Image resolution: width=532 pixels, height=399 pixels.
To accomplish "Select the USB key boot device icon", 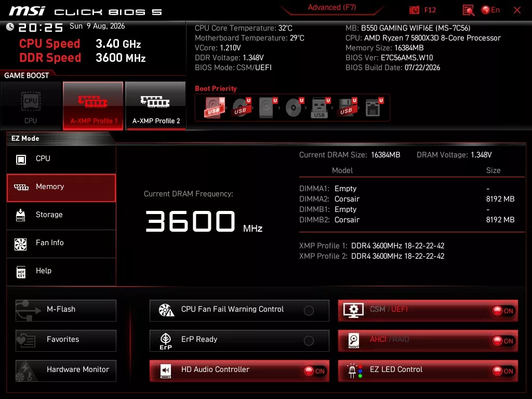I will (320, 108).
